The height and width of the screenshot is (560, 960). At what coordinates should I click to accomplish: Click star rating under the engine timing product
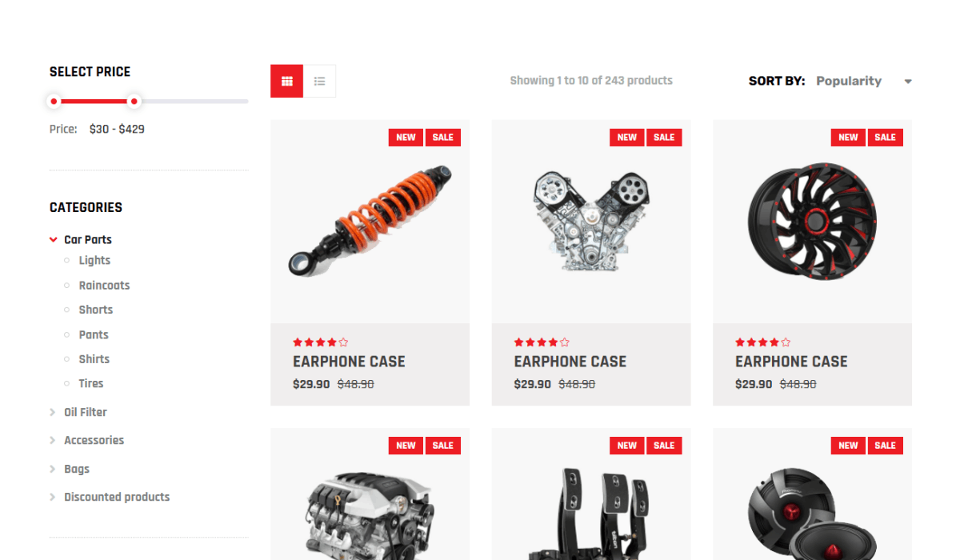pos(542,342)
